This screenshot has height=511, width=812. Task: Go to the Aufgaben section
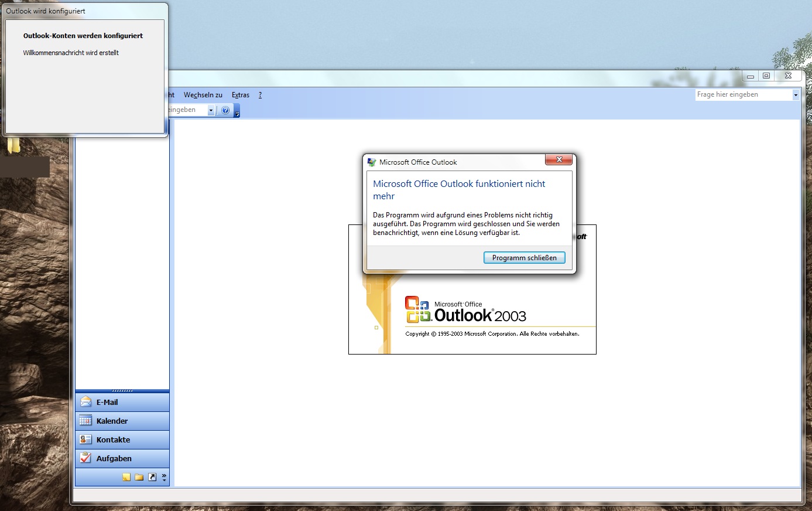(x=122, y=458)
